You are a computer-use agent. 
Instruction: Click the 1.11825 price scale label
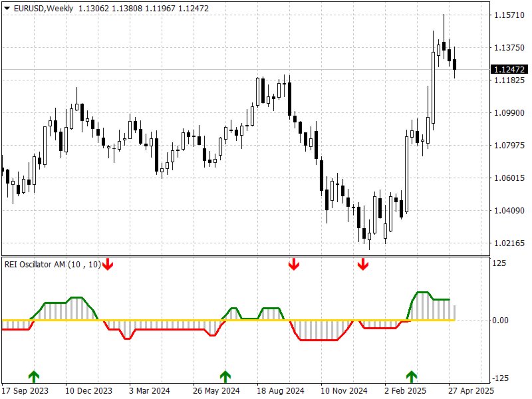click(x=509, y=80)
